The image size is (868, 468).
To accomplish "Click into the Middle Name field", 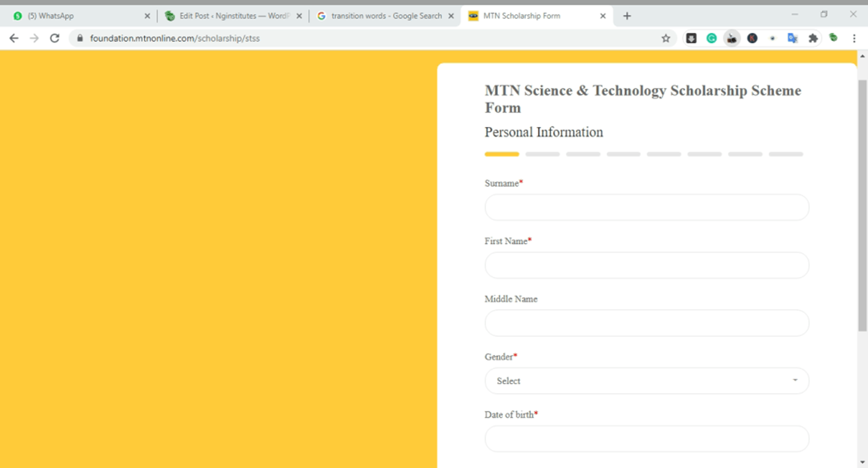I will point(647,323).
